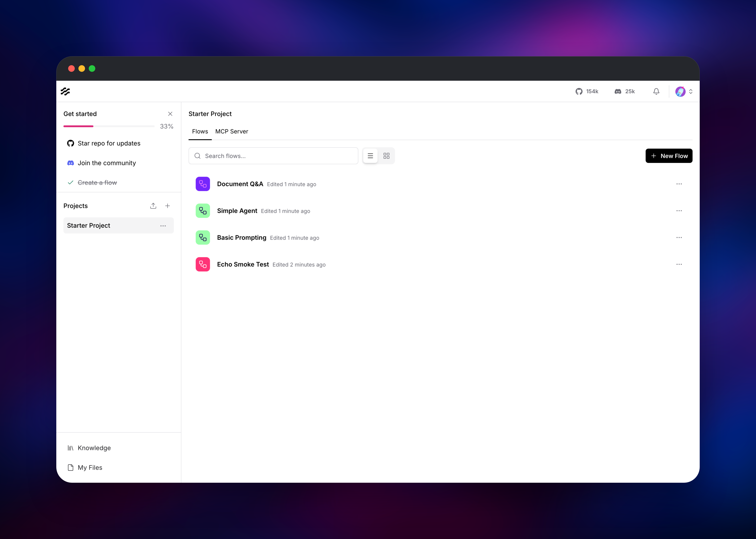Viewport: 756px width, 539px height.
Task: Open Basic Prompting more options
Action: (x=679, y=238)
